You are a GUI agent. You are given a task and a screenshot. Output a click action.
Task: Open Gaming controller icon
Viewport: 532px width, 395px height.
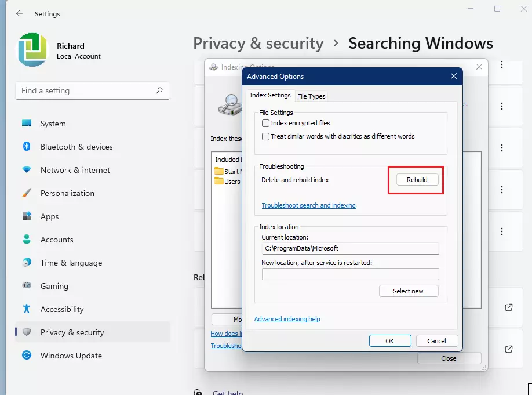click(x=27, y=285)
